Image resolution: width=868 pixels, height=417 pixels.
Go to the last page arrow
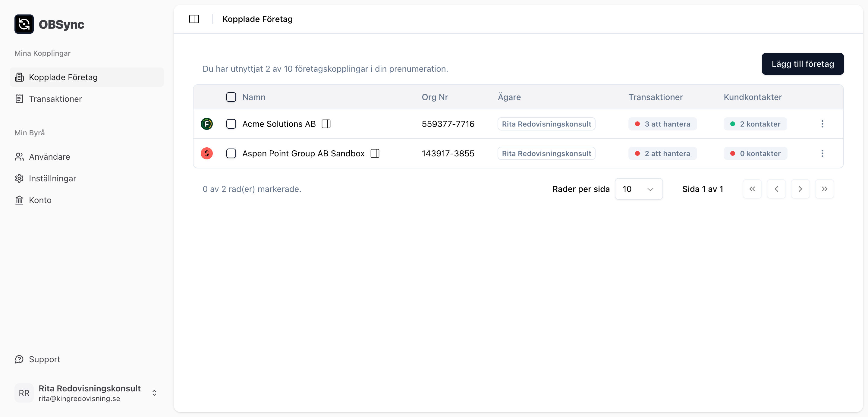[824, 189]
